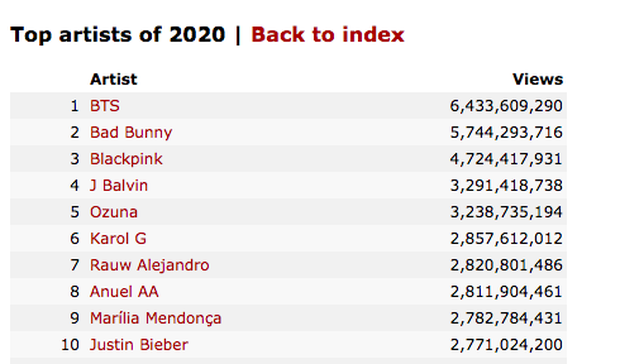Click the BTS view count 6,433,609,290
This screenshot has width=620, height=364.
[x=506, y=106]
